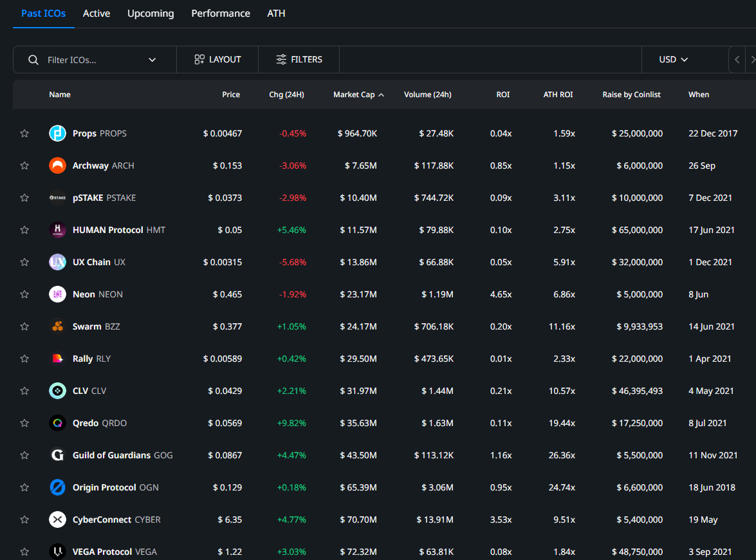Star the Origin Protocol row

coord(24,487)
